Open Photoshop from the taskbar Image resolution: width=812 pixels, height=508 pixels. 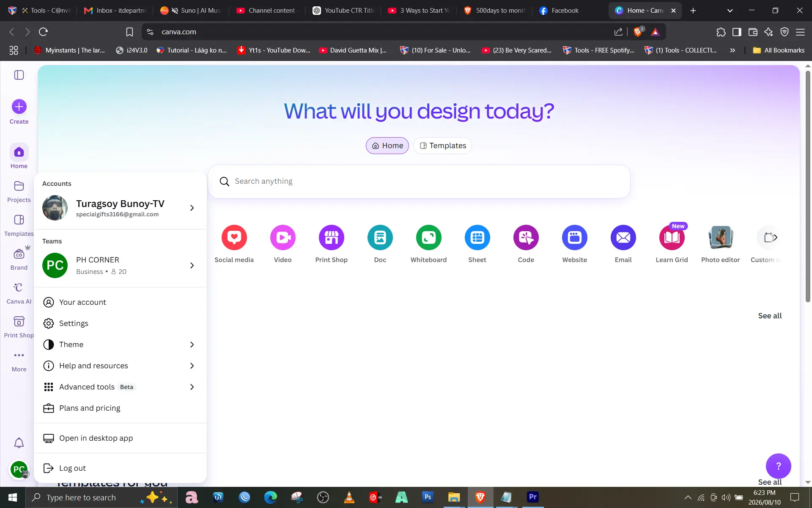[428, 497]
